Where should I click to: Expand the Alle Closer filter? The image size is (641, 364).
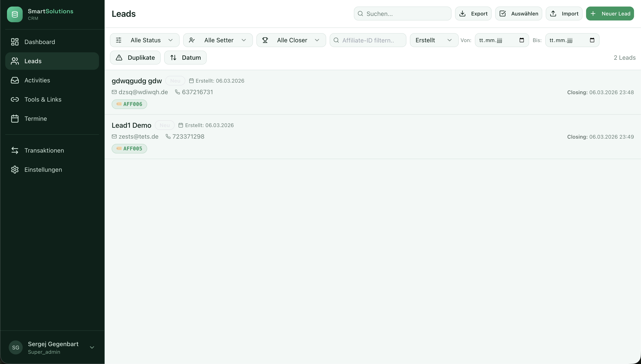291,40
